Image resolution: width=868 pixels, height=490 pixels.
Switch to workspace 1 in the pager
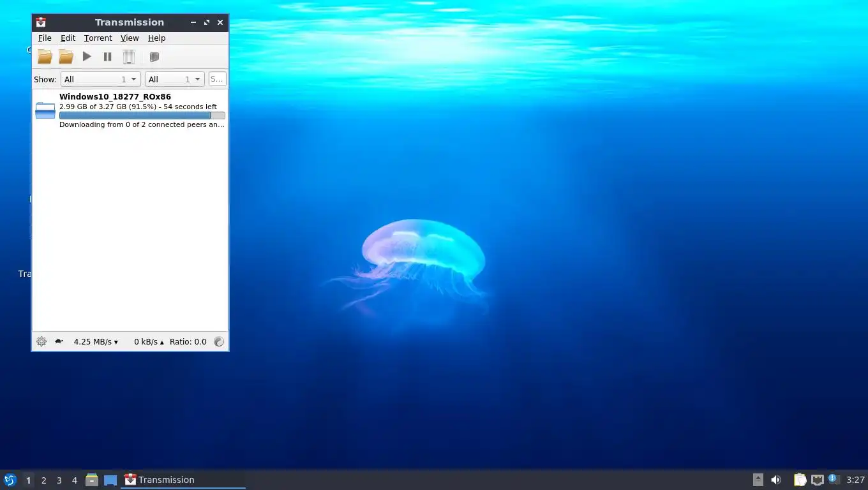tap(28, 480)
